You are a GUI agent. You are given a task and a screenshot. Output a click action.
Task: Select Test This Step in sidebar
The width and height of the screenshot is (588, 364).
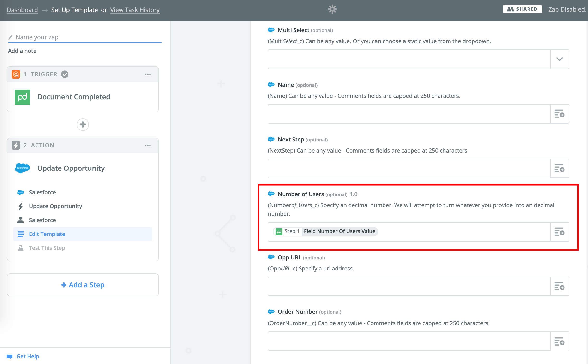47,248
